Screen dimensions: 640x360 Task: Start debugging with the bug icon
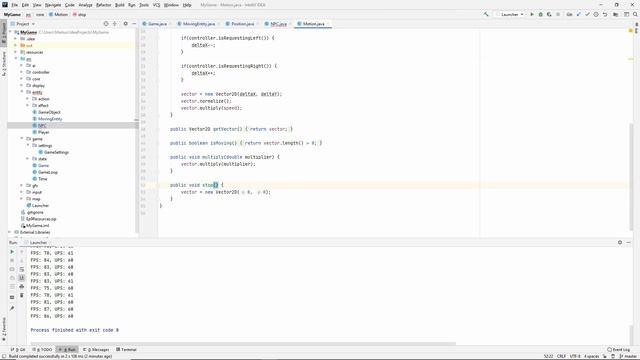(540, 14)
